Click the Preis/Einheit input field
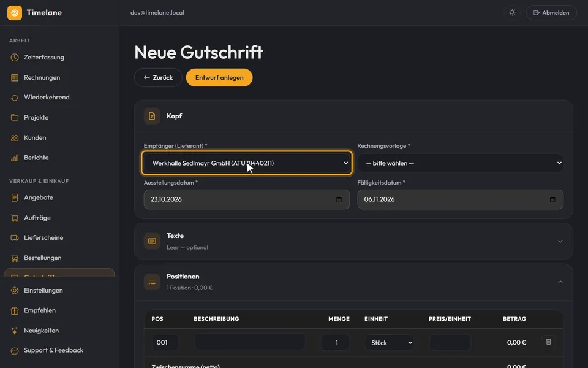The image size is (588, 368). tap(450, 342)
